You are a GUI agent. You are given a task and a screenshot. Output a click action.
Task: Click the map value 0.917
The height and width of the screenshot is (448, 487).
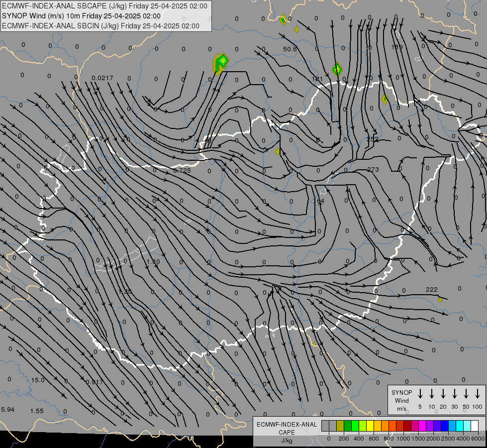pos(95,382)
